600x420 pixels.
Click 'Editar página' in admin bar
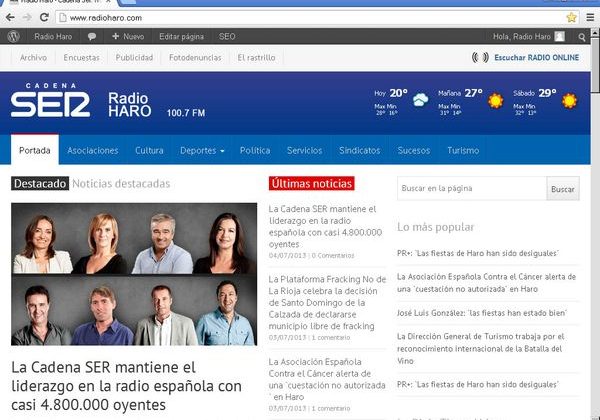(181, 36)
